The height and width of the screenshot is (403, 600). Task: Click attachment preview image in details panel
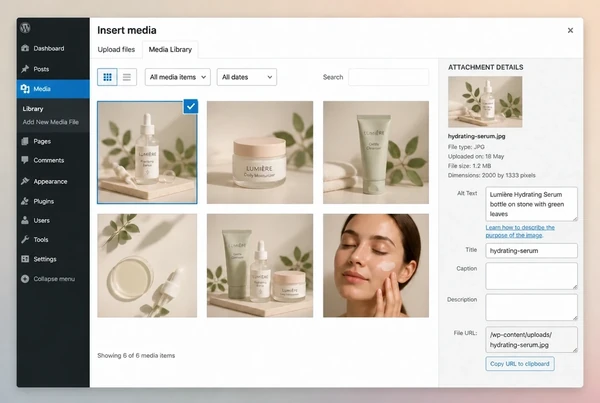pyautogui.click(x=485, y=102)
